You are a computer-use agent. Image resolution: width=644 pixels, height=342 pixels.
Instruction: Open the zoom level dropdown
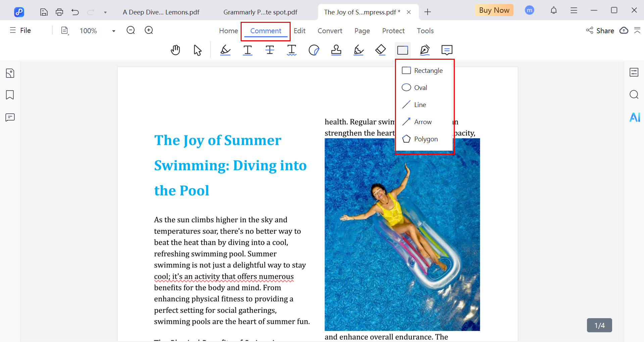coord(114,31)
